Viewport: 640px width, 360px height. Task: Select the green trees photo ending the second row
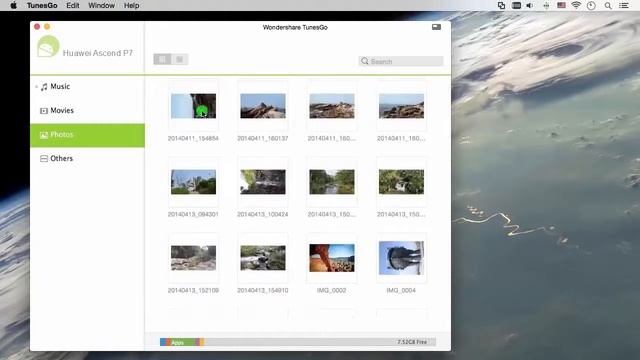[x=401, y=182]
